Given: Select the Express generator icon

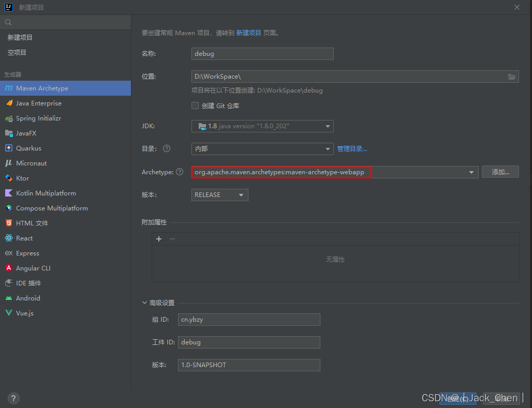Looking at the screenshot, I should click(x=9, y=253).
